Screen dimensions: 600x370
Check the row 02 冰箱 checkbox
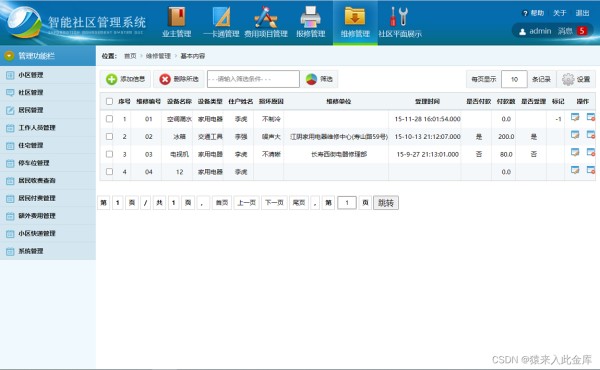pos(109,136)
